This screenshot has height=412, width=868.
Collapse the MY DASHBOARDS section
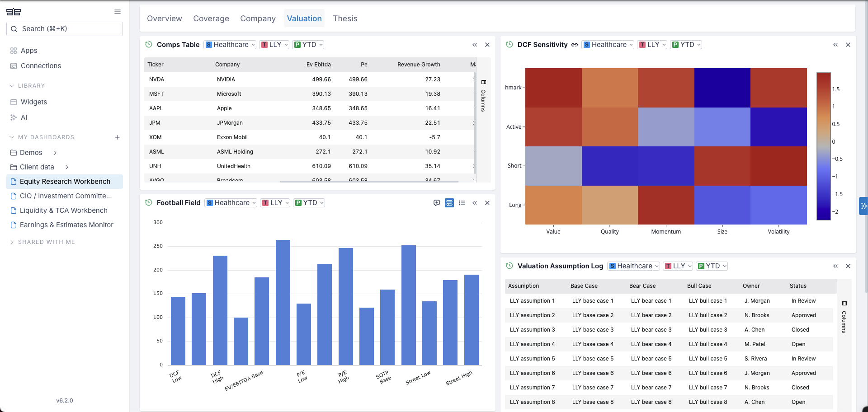[x=42, y=137]
